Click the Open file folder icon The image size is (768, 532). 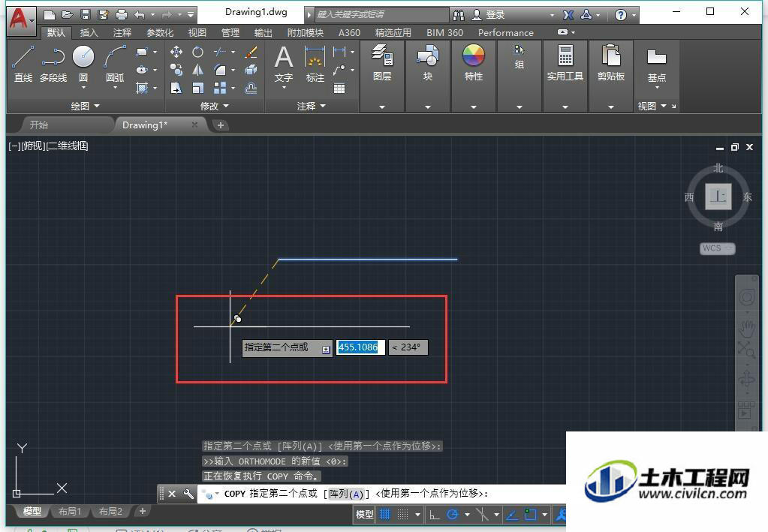(67, 15)
